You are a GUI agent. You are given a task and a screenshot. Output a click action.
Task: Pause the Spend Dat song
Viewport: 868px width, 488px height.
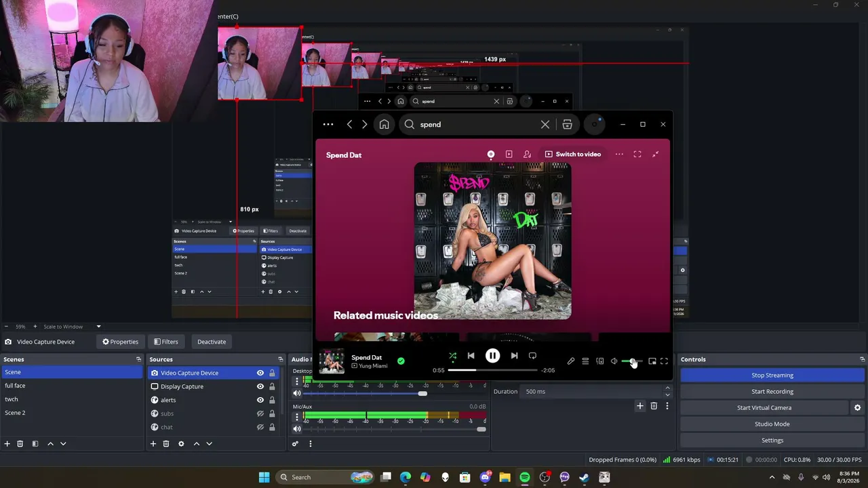(492, 356)
